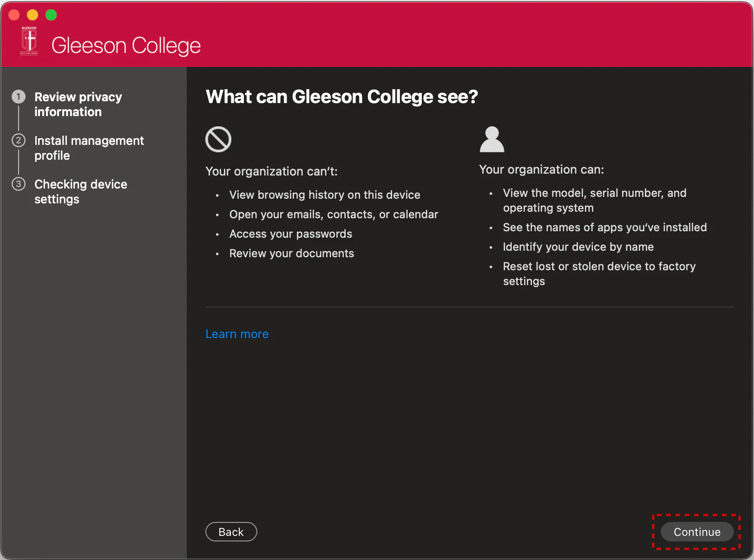Viewport: 754px width, 560px height.
Task: Click the Gleeson College crest logo
Action: point(29,41)
